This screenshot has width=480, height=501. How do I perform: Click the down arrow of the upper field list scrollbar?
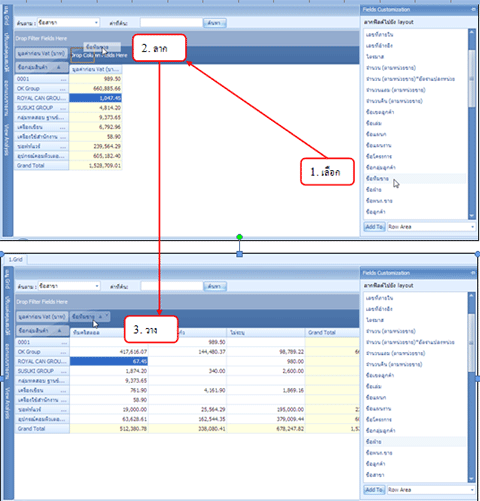click(472, 216)
